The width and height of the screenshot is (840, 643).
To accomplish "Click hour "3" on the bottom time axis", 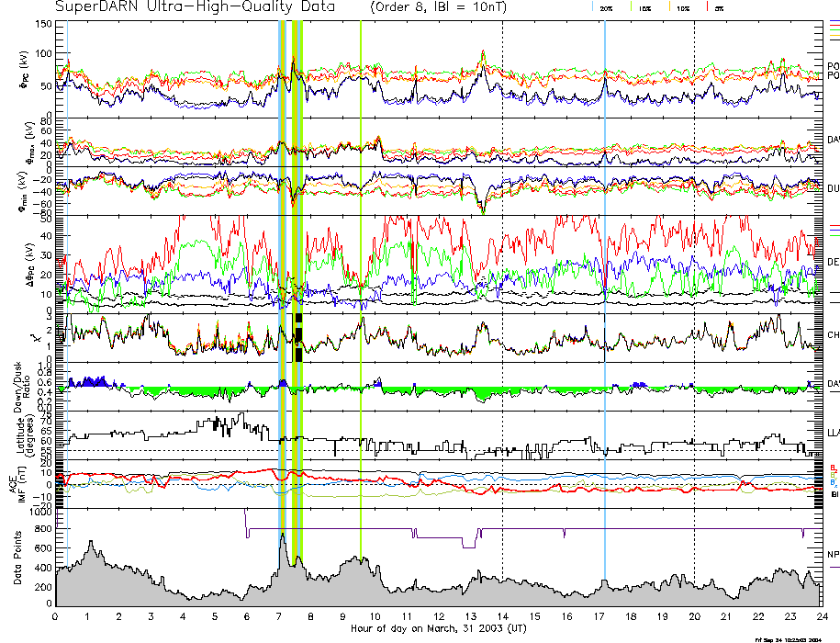I will tap(151, 616).
